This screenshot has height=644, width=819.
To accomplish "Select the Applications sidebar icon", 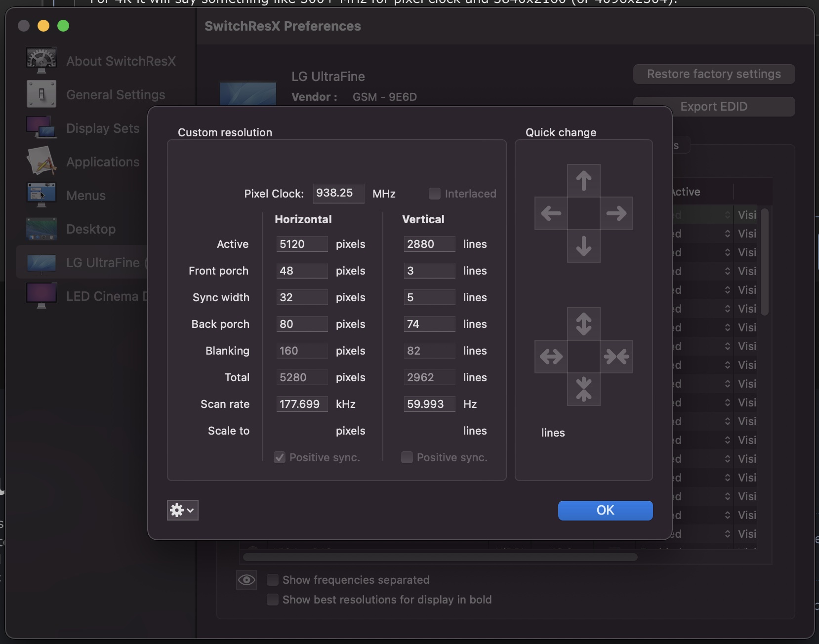I will tap(41, 161).
